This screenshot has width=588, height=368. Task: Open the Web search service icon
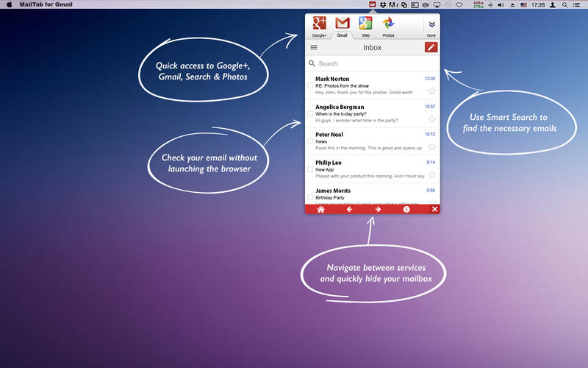click(x=365, y=24)
